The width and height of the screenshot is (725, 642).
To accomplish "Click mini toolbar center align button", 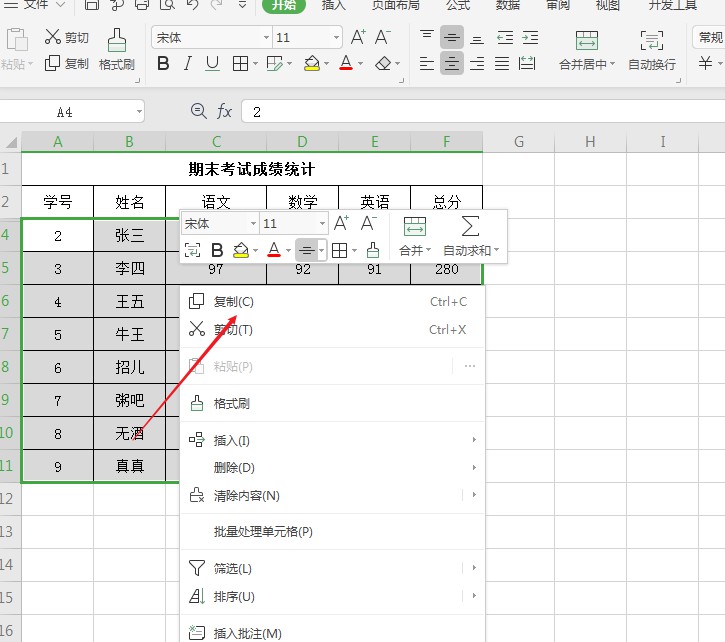I will pyautogui.click(x=306, y=250).
